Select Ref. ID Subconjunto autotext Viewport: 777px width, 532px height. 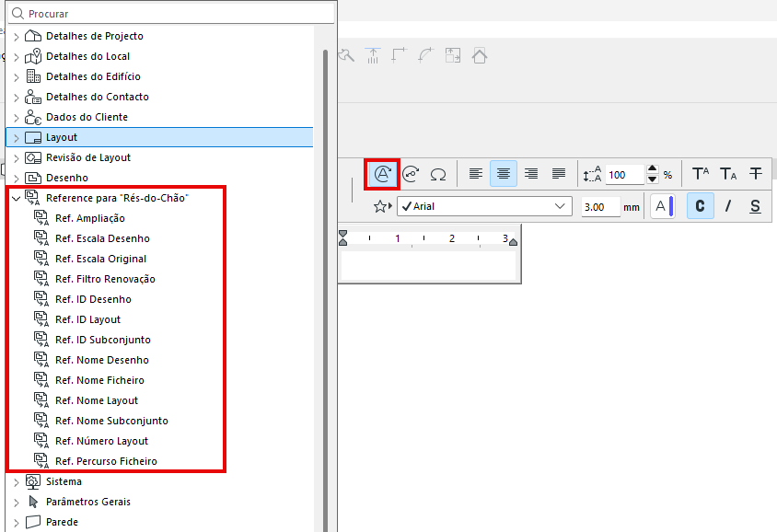click(103, 340)
